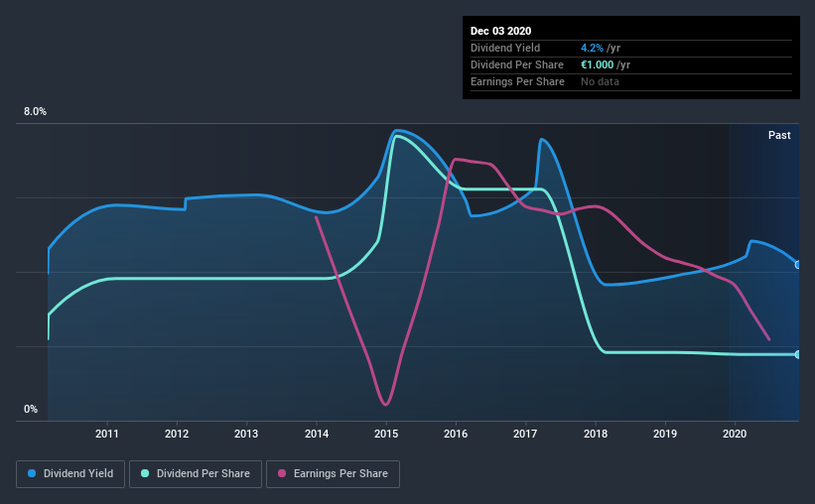The width and height of the screenshot is (815, 504).
Task: Click the Dec 03 2020 tooltip header
Action: pyautogui.click(x=500, y=31)
